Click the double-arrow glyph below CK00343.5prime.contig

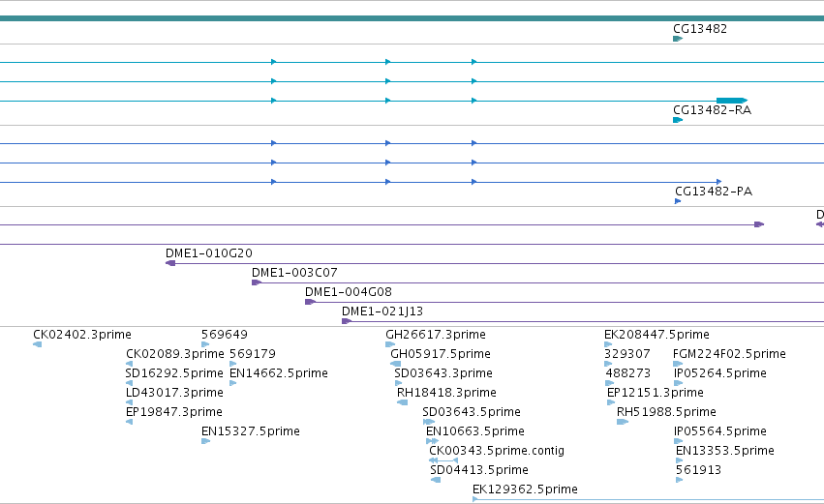point(443,460)
